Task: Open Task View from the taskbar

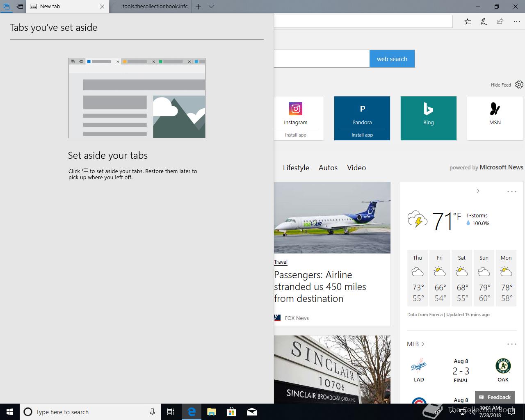Action: coord(171,412)
